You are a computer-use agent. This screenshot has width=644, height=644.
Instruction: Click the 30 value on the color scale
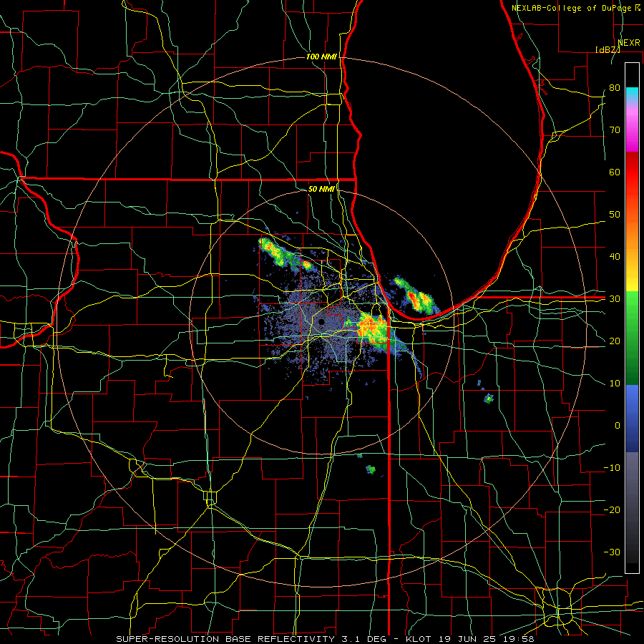tap(615, 299)
